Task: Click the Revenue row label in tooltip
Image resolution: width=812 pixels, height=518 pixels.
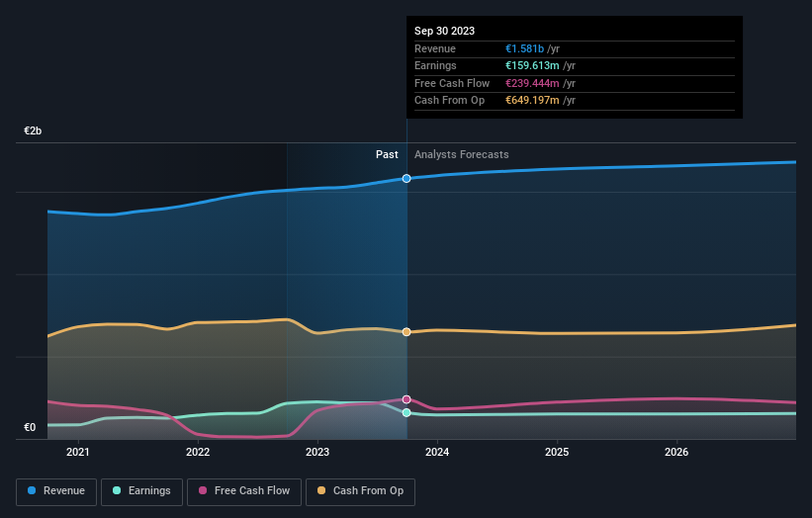Action: (435, 48)
